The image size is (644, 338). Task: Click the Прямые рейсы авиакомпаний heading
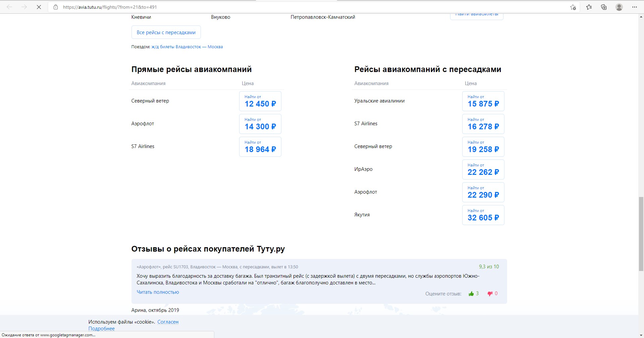coord(192,69)
